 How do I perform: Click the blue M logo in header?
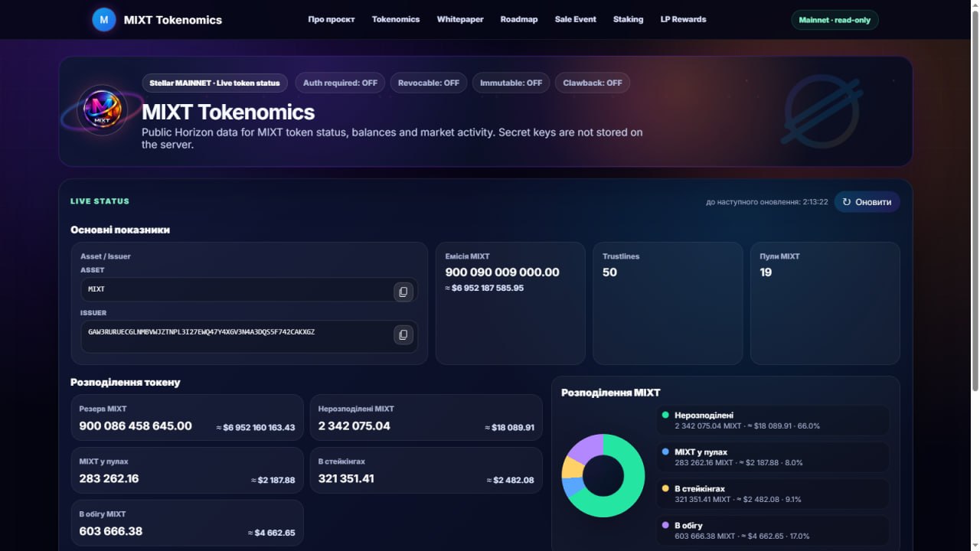pyautogui.click(x=104, y=19)
